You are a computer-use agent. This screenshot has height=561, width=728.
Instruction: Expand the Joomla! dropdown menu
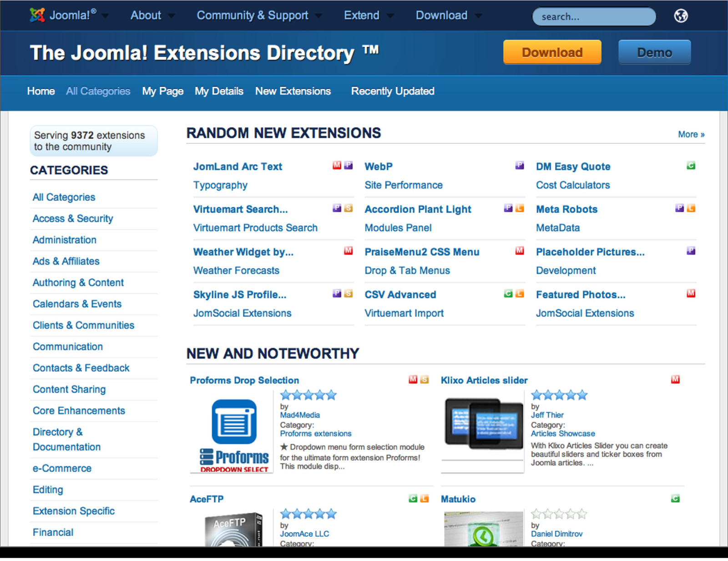click(106, 16)
